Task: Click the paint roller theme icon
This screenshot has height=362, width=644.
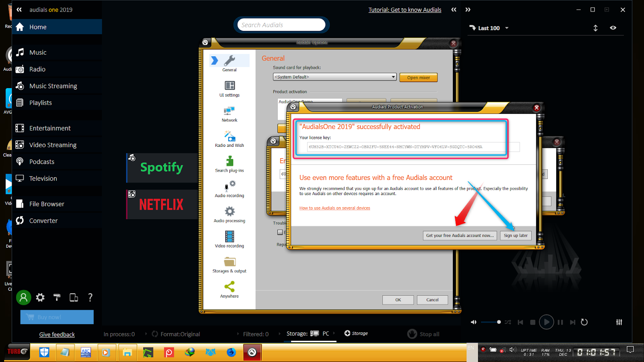Action: pos(57,297)
